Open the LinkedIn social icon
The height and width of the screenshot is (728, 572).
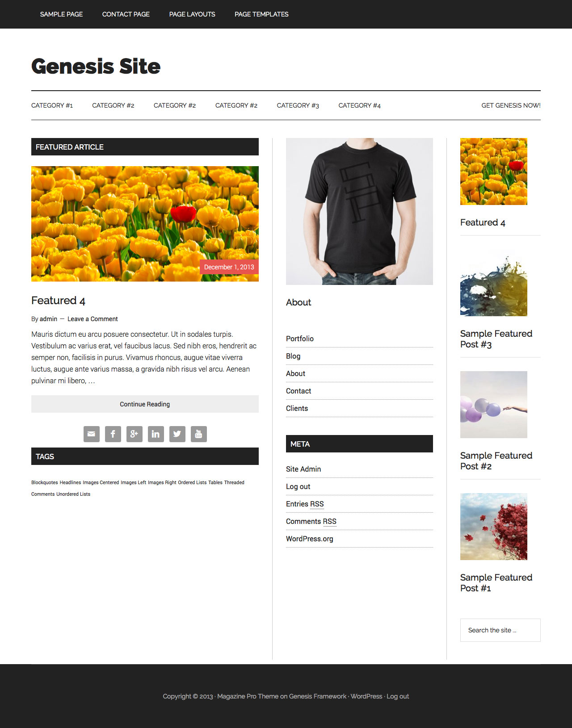click(156, 434)
